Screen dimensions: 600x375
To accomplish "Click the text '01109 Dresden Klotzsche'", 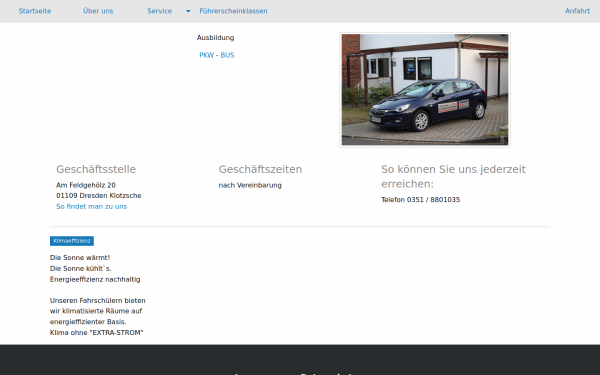I will point(99,196).
